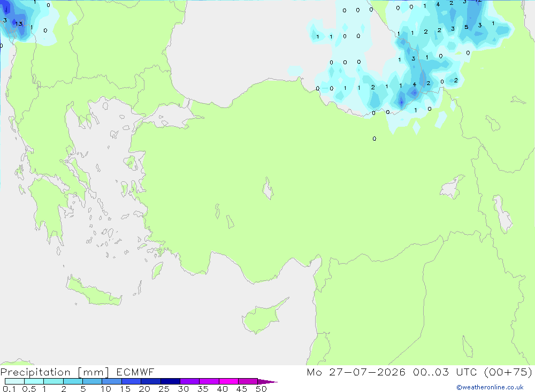
Task: Click the '10' legend scale label
Action: [x=105, y=389]
